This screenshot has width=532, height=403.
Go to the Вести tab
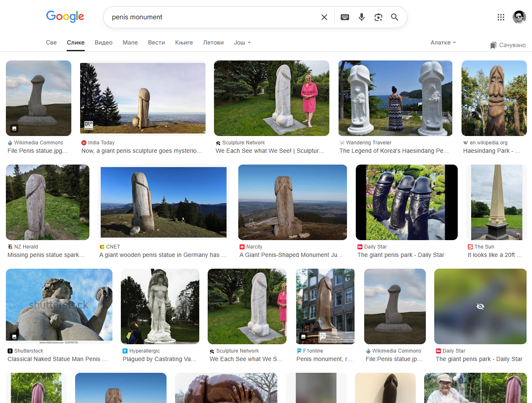point(156,42)
